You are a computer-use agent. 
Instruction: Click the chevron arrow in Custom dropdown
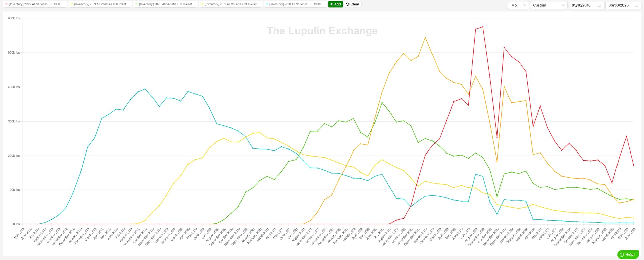[x=563, y=5]
